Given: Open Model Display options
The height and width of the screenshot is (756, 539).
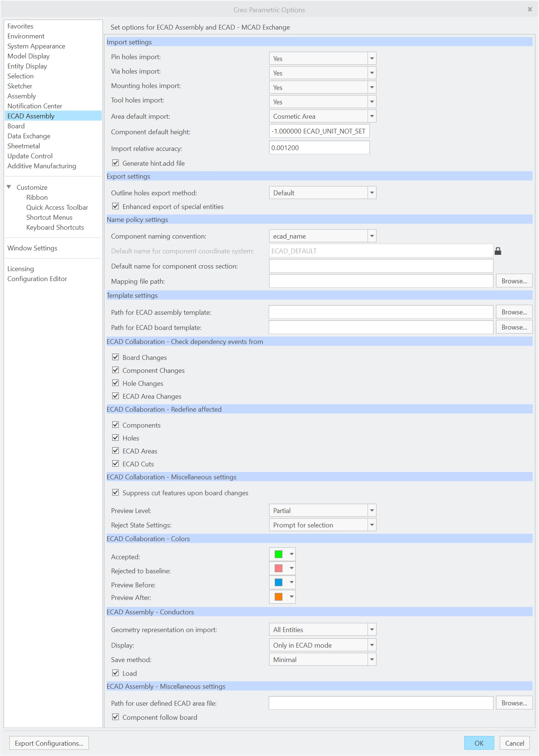Looking at the screenshot, I should tap(29, 56).
